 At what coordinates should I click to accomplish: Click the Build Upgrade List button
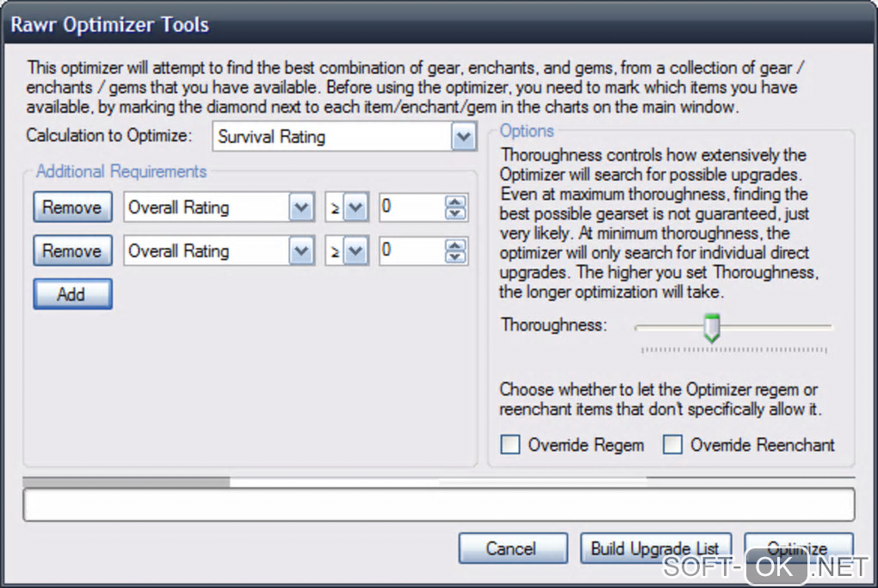click(656, 548)
